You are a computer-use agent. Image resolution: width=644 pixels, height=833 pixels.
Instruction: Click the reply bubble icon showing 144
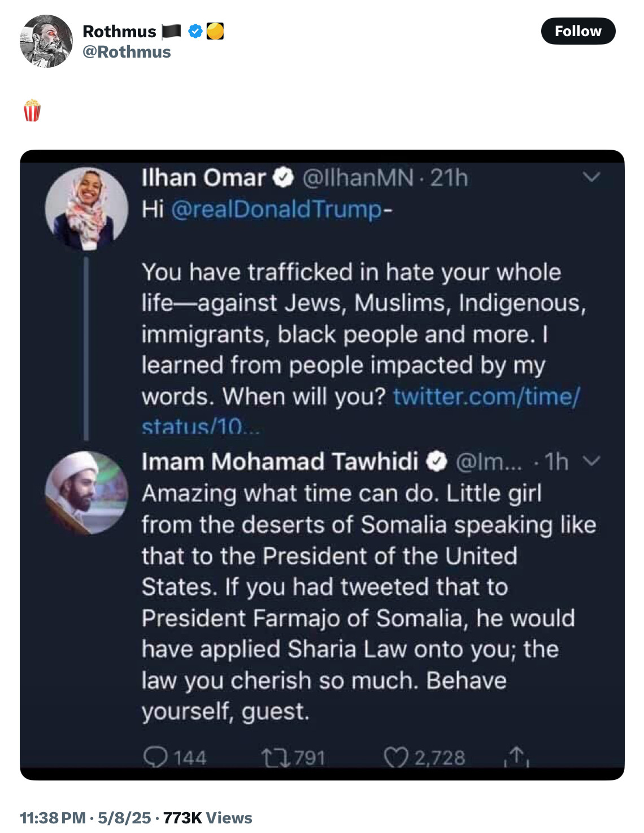[155, 757]
